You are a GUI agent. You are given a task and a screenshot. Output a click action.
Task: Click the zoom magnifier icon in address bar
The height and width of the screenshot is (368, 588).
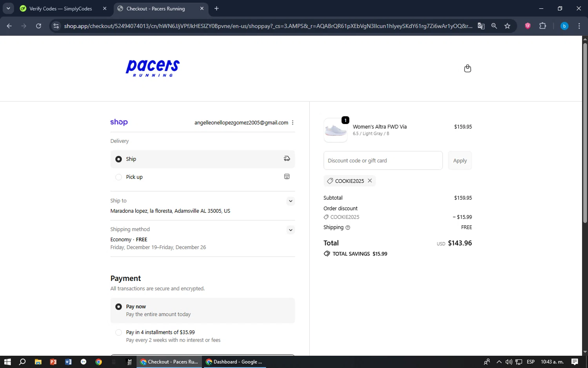[x=494, y=26]
